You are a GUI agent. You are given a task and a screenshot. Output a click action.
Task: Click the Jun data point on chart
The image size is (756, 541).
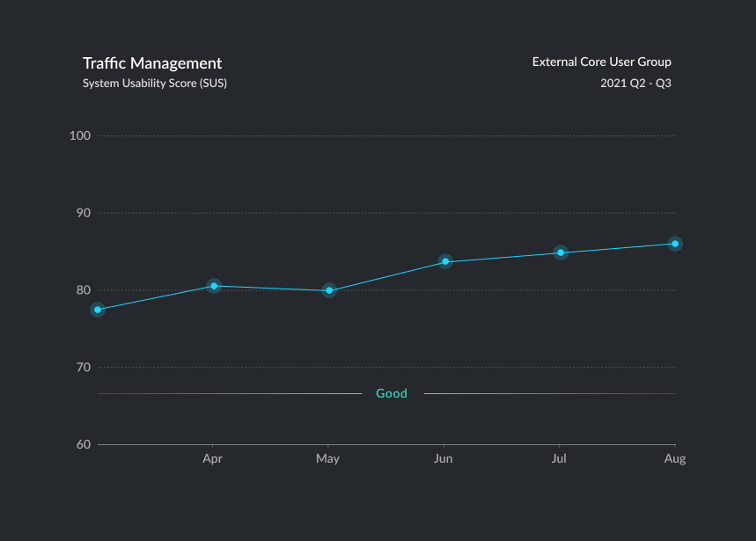coord(445,261)
